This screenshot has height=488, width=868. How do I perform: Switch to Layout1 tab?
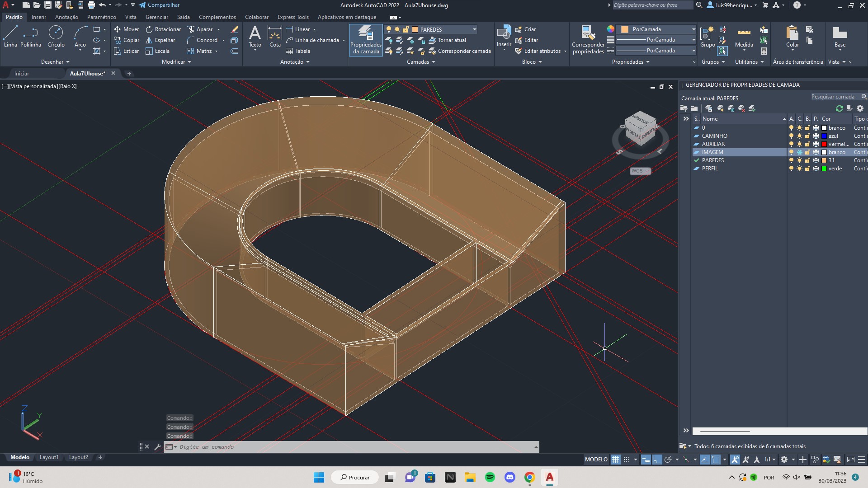pos(49,457)
